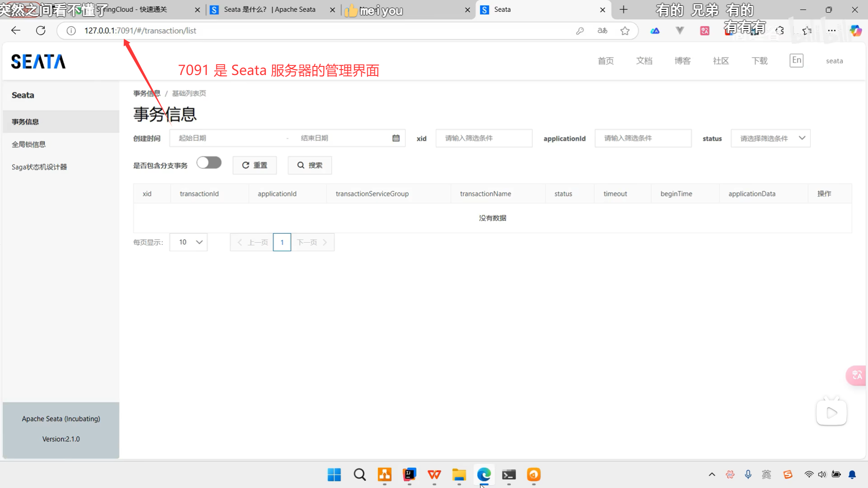Image resolution: width=868 pixels, height=488 pixels.
Task: Open IntelliJ IDEA from the taskbar
Action: pos(409,474)
